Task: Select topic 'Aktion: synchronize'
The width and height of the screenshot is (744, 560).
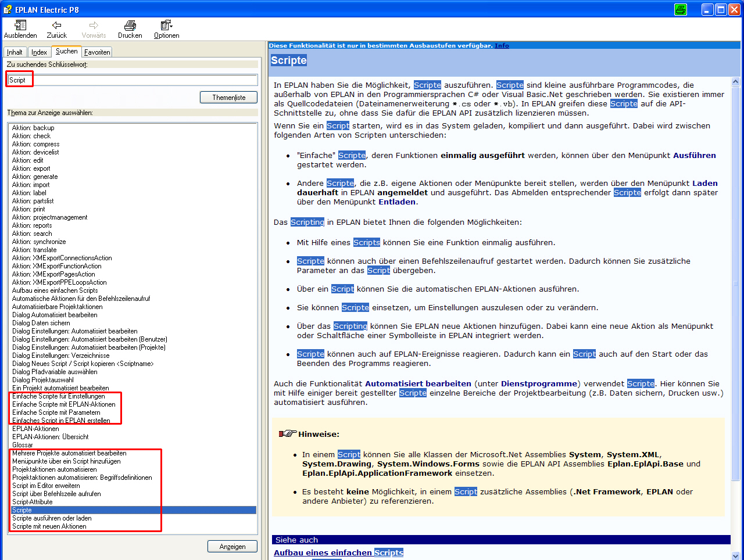Action: pyautogui.click(x=39, y=242)
